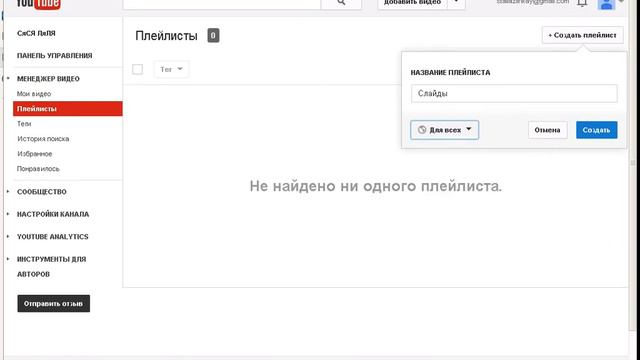Open История поиска
The width and height of the screenshot is (640, 360).
(43, 139)
